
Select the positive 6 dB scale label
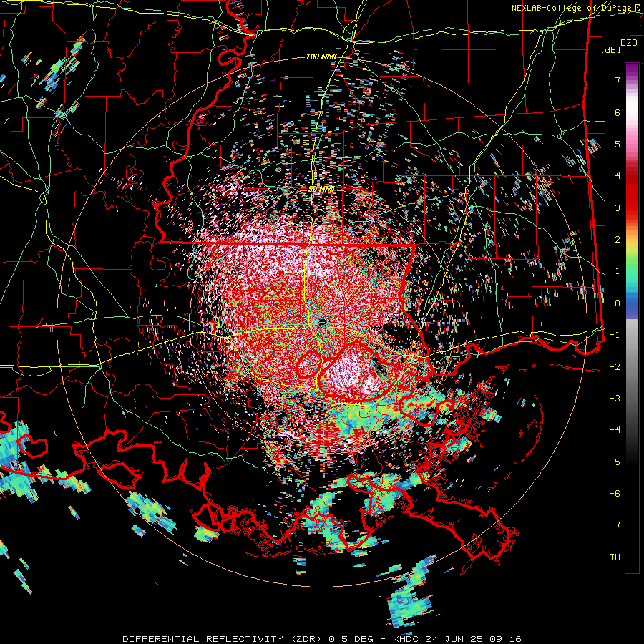coord(618,112)
